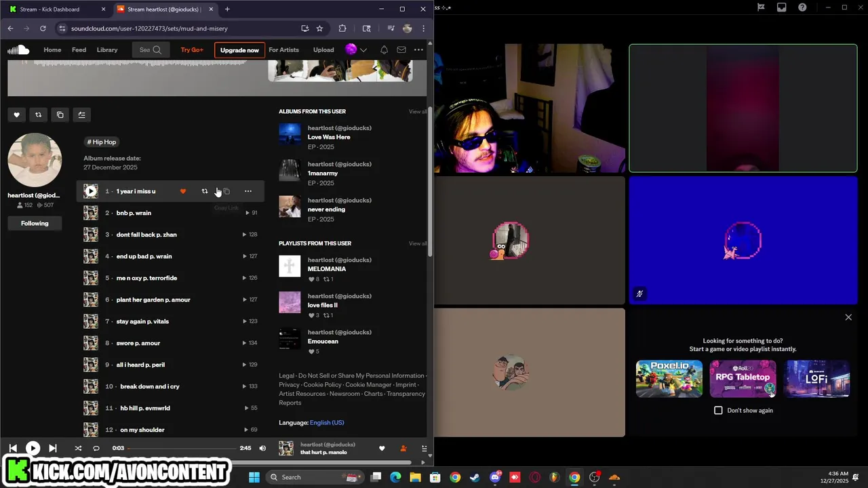Click the SoundCloud search field
This screenshot has width=868, height=488.
pos(151,49)
